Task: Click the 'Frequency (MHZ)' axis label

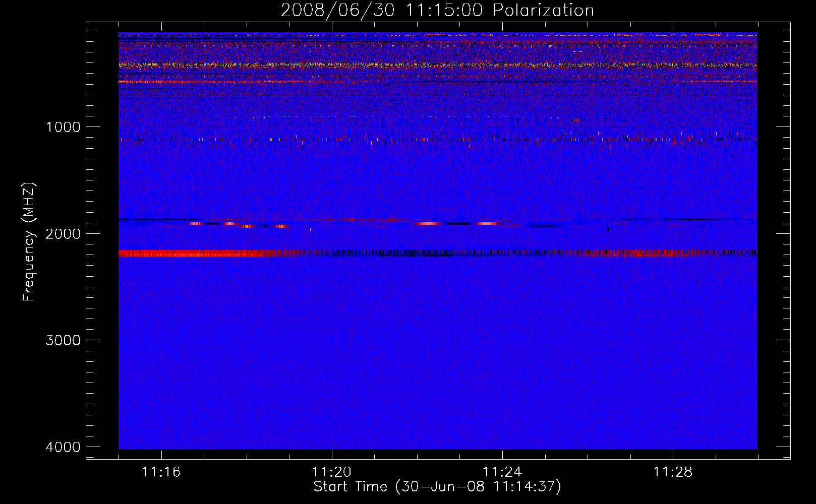Action: coord(29,242)
